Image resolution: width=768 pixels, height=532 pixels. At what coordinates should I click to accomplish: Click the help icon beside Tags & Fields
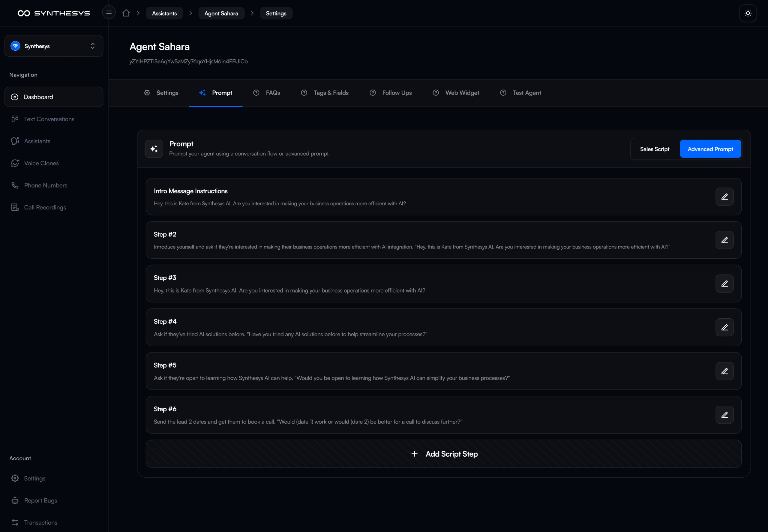tap(304, 93)
